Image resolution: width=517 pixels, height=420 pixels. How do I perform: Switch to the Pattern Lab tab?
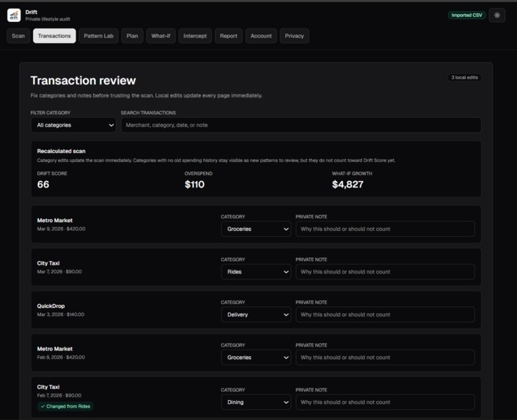(98, 36)
